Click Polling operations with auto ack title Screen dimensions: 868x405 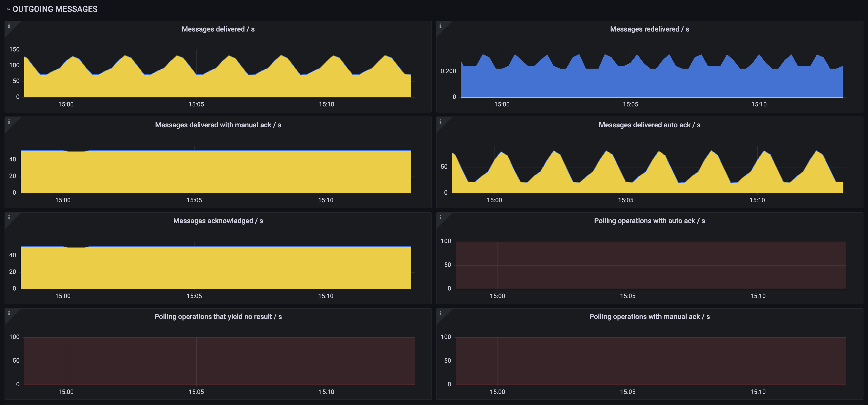pos(649,221)
